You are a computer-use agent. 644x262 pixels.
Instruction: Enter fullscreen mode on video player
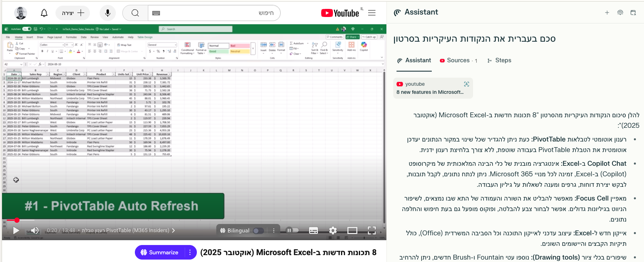pyautogui.click(x=371, y=230)
